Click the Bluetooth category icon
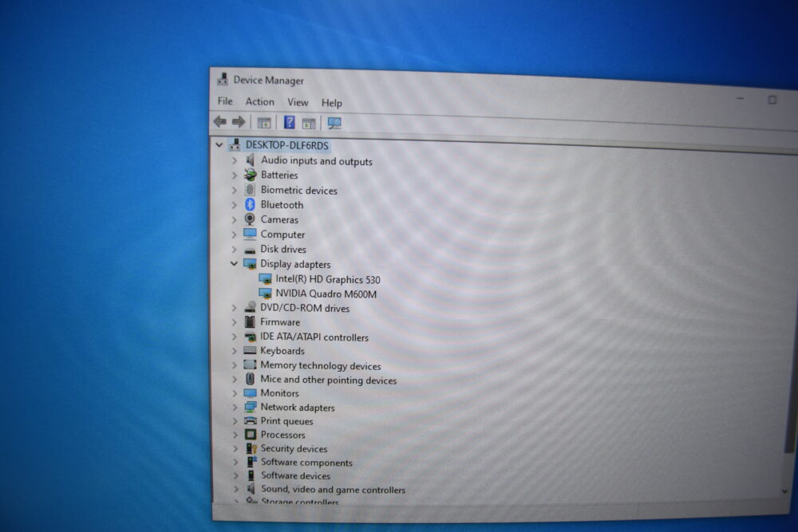Image resolution: width=798 pixels, height=532 pixels. point(250,204)
